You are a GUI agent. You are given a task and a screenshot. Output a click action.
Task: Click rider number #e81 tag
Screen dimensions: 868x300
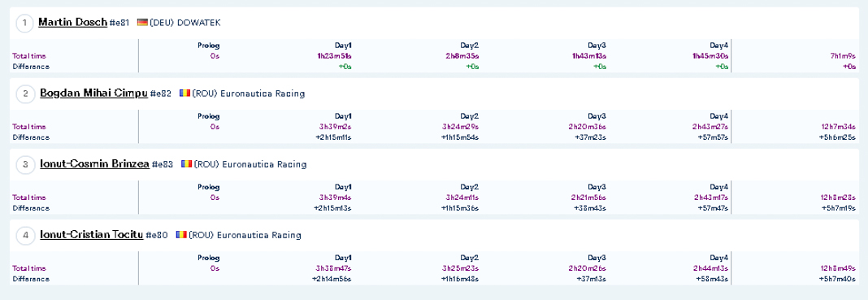(x=119, y=24)
